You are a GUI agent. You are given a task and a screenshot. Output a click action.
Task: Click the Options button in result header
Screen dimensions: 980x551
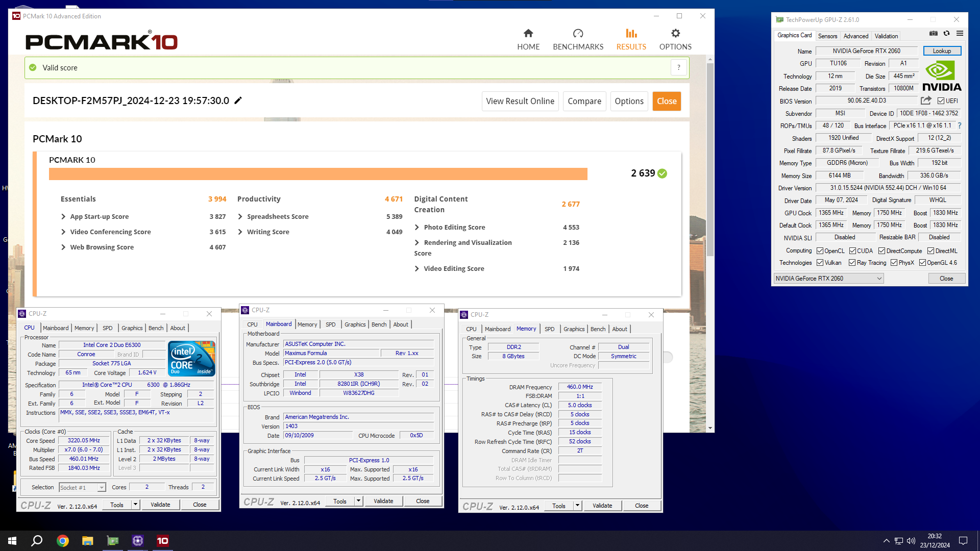(629, 101)
